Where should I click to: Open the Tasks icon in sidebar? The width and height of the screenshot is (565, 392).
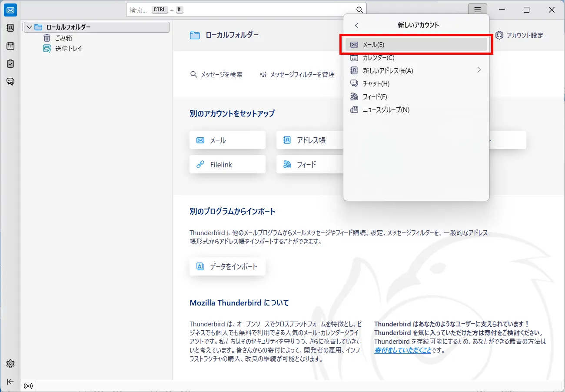(x=10, y=64)
